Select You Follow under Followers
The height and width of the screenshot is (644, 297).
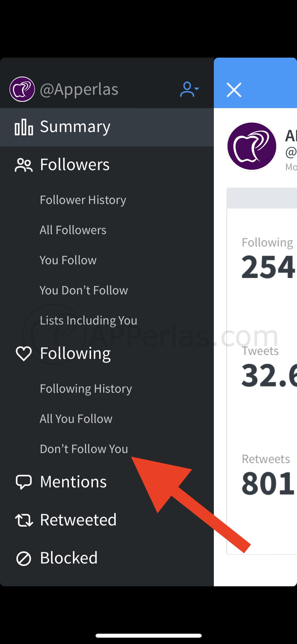68,260
